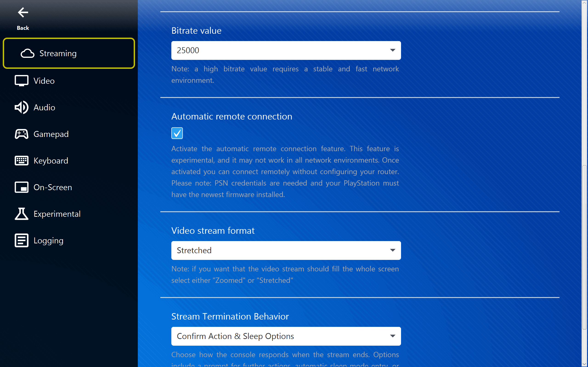The height and width of the screenshot is (367, 588).
Task: Go to Experimental settings label
Action: pos(57,214)
